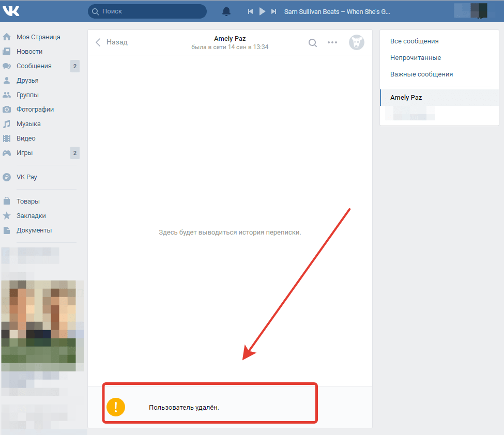Go back with the Назад button
Viewport: 504px width, 435px height.
point(112,42)
